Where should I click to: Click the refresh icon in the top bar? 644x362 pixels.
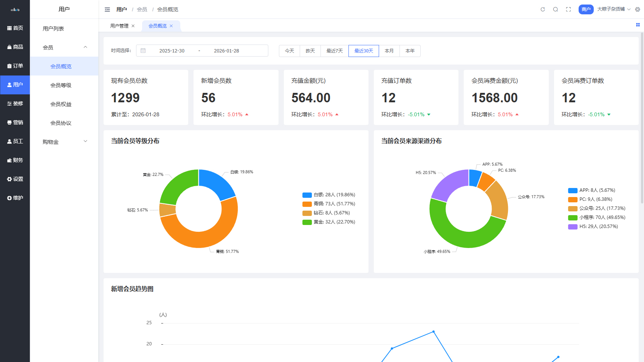[543, 9]
